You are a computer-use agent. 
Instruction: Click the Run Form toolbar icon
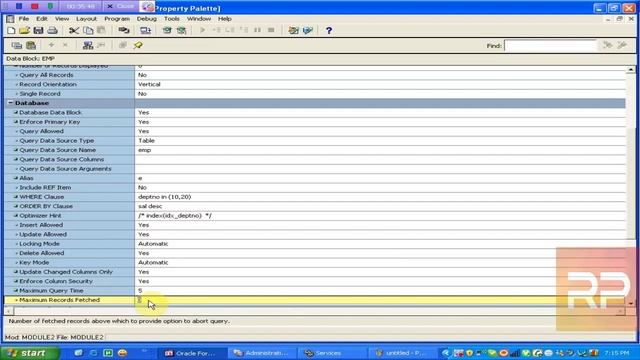pos(145,31)
